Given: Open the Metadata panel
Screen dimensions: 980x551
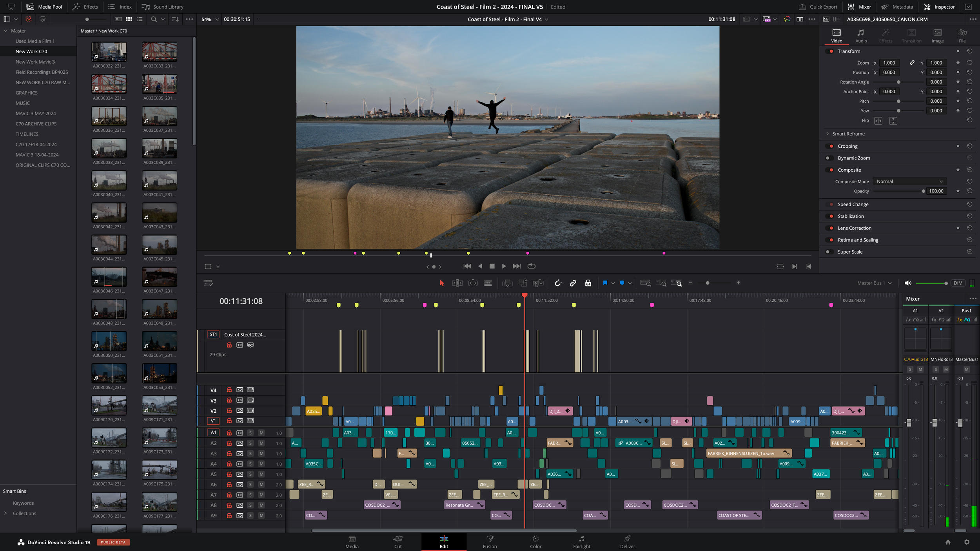Looking at the screenshot, I should [x=897, y=7].
